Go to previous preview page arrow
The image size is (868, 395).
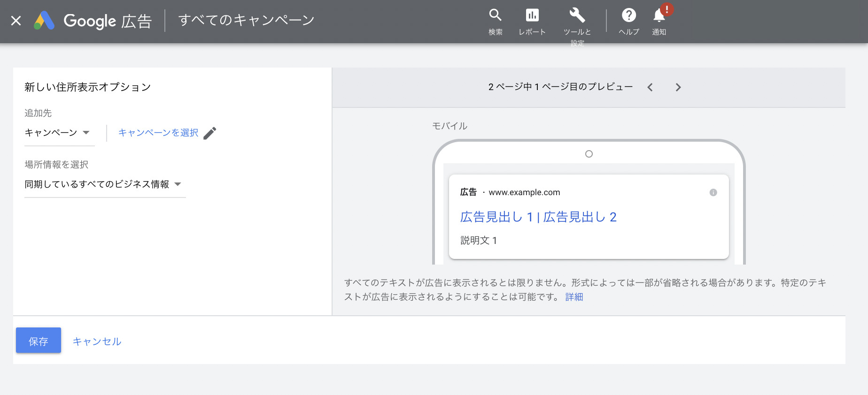click(x=650, y=87)
